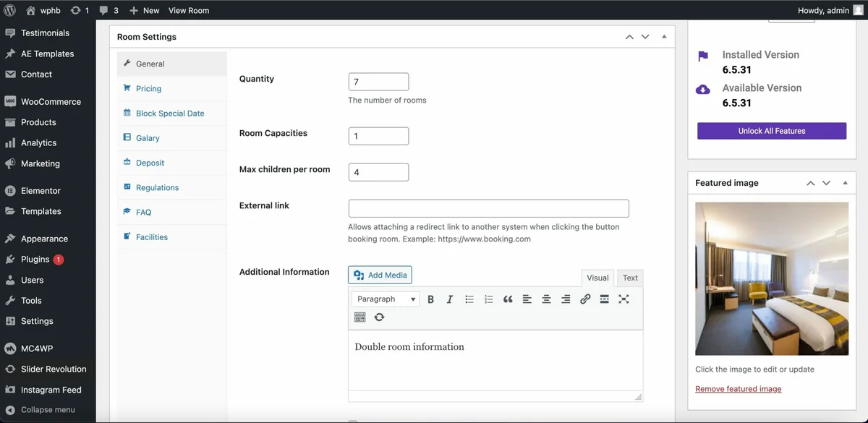Viewport: 868px width, 423px height.
Task: Click the insert link icon
Action: tap(585, 299)
